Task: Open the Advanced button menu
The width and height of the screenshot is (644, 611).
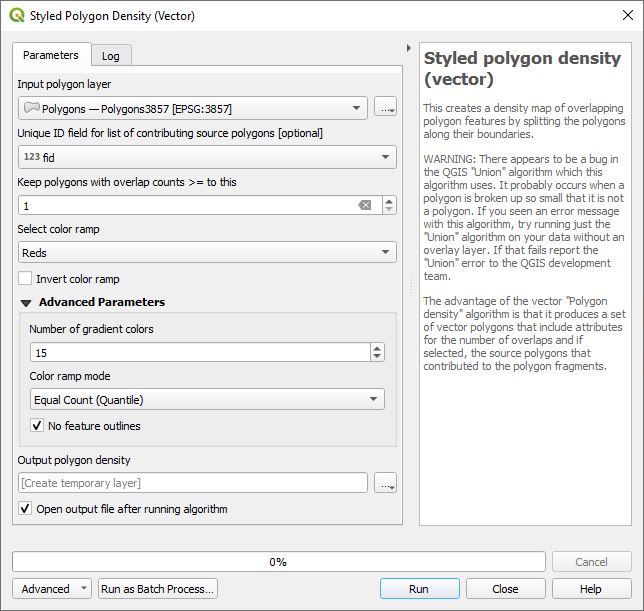Action: [52, 589]
